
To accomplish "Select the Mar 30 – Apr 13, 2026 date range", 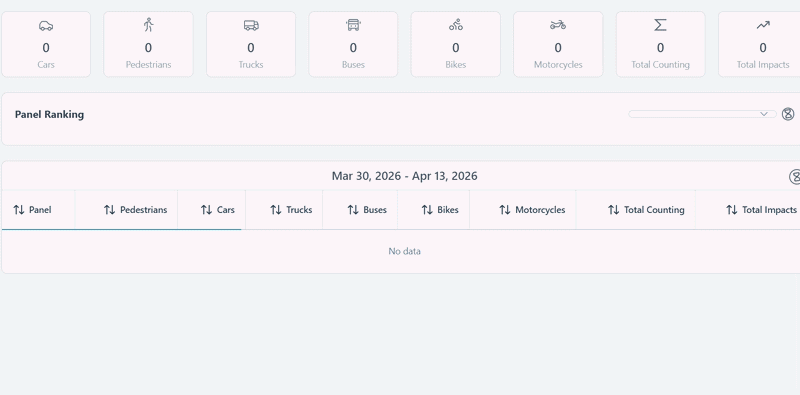I will click(405, 176).
